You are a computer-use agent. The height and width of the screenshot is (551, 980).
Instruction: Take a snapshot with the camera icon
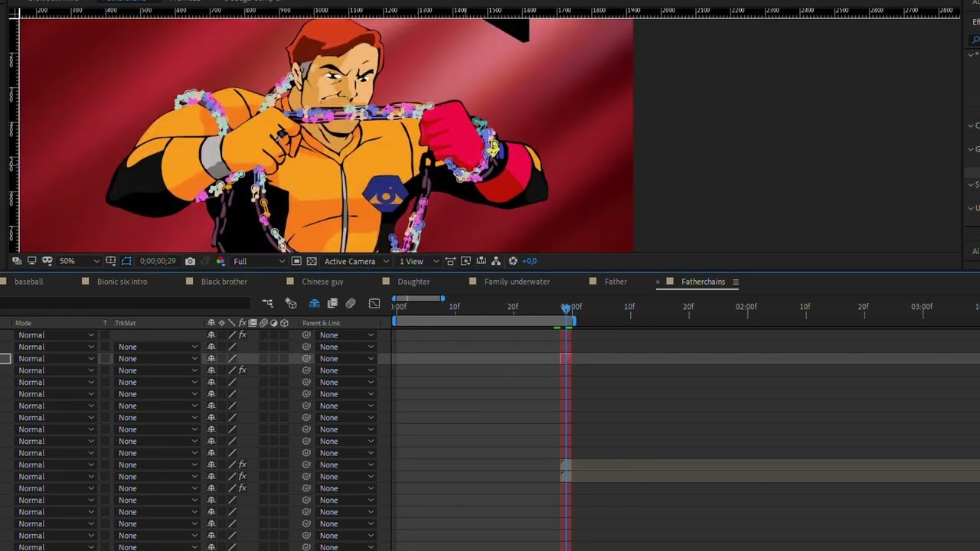click(190, 261)
